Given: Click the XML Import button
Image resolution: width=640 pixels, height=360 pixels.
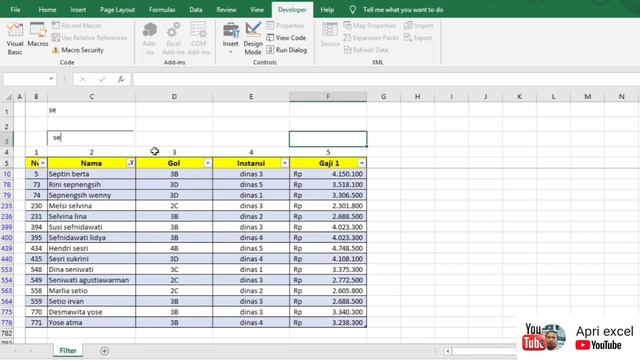Looking at the screenshot, I should pos(418,25).
